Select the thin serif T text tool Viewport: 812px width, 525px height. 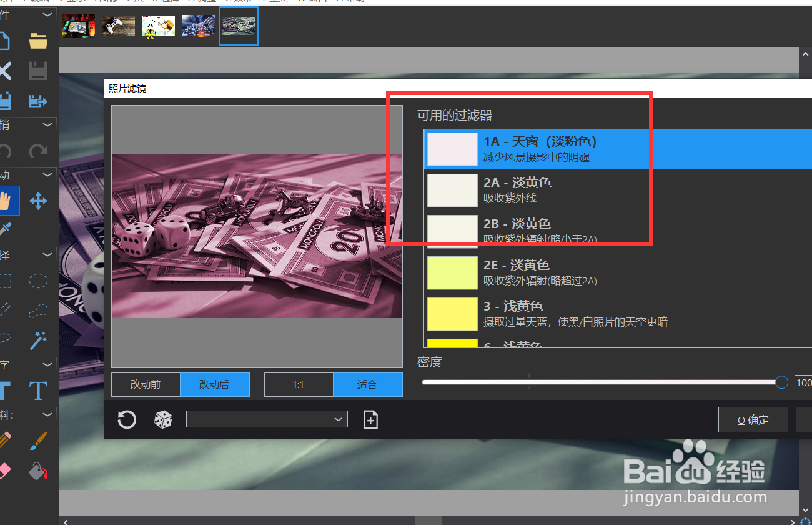tap(39, 391)
